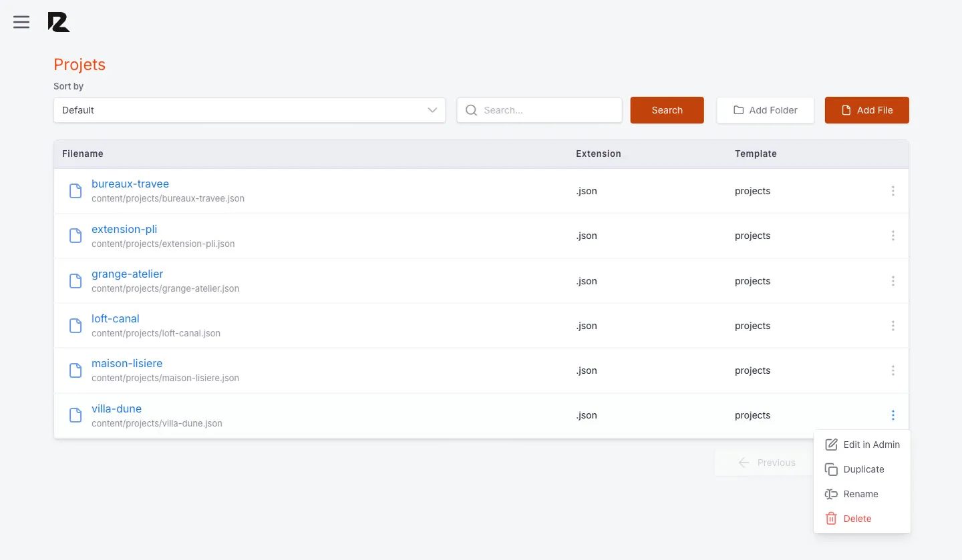Expand the Sort by Default dropdown
The height and width of the screenshot is (560, 962).
[250, 110]
